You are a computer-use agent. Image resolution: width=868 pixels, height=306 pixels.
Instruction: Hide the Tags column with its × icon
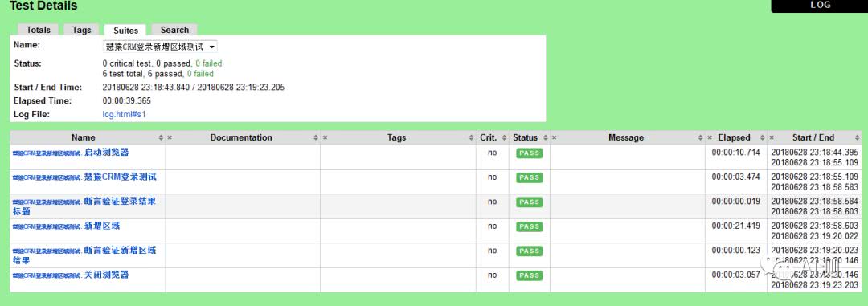click(325, 138)
